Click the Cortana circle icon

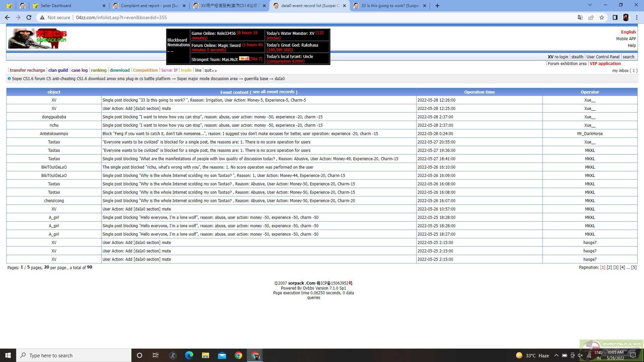coord(140,355)
